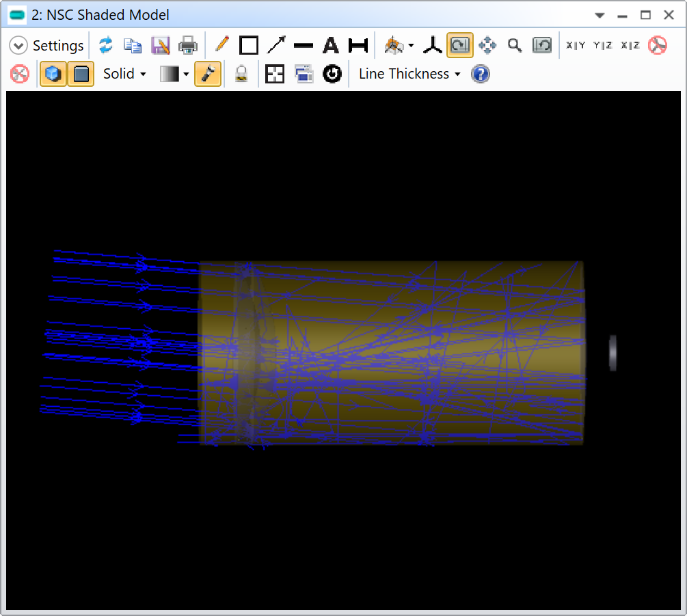
Task: Click the camera view orientation icon
Action: pos(394,46)
